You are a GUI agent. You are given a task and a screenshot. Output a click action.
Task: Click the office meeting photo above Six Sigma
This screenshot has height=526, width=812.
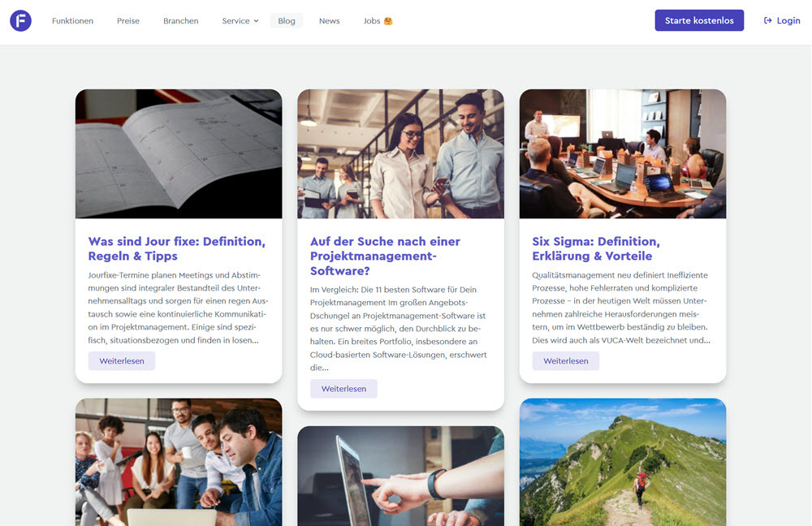click(622, 153)
